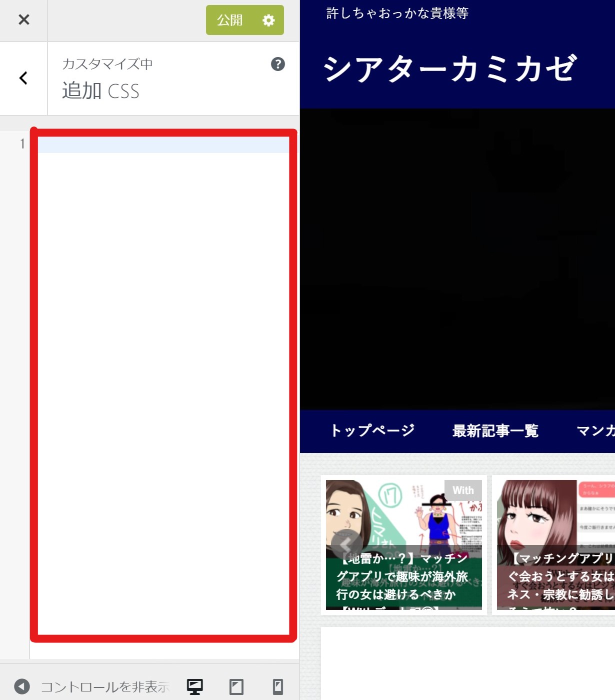Switch to desktop preview mode
Screen dimensions: 615x700
(x=194, y=686)
